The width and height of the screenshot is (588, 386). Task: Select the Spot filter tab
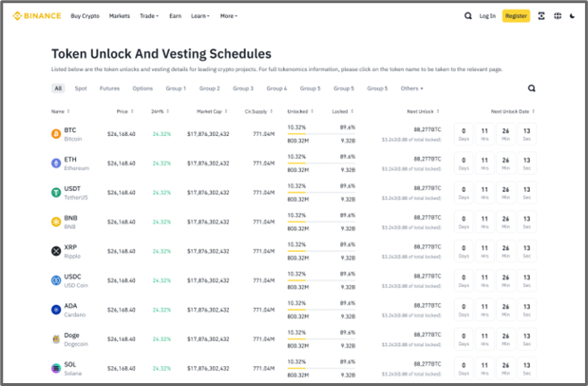coord(81,88)
